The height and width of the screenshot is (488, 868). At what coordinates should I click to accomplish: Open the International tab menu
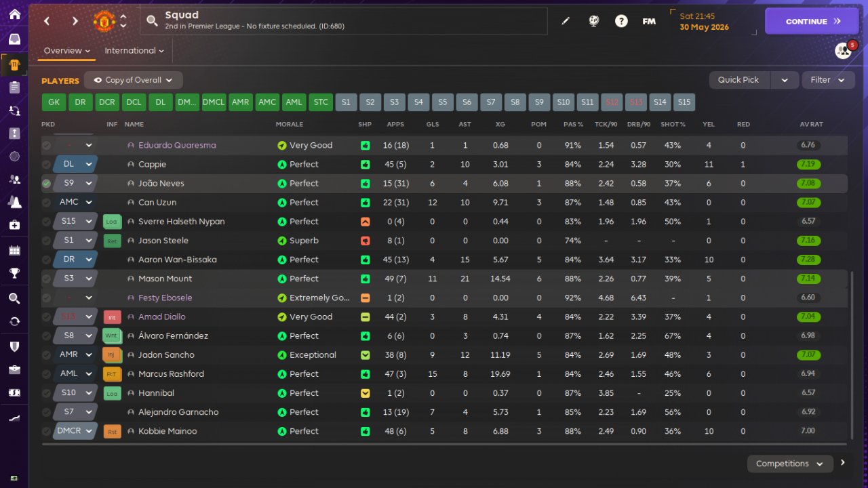[134, 51]
